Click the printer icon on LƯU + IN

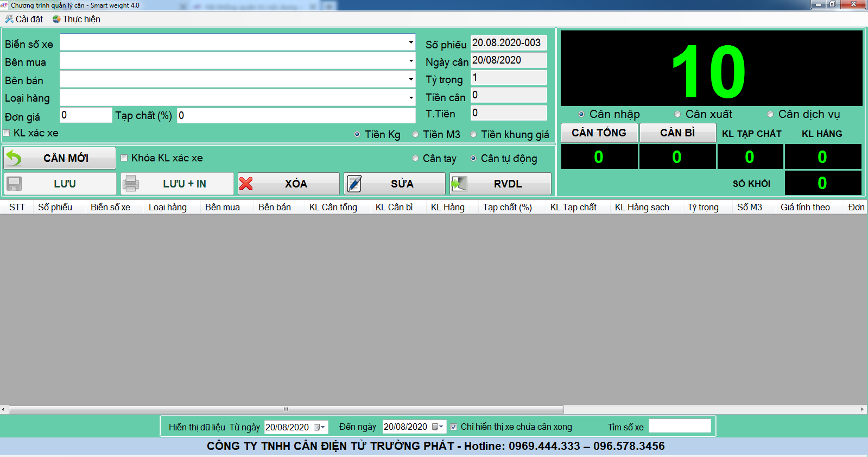(131, 184)
